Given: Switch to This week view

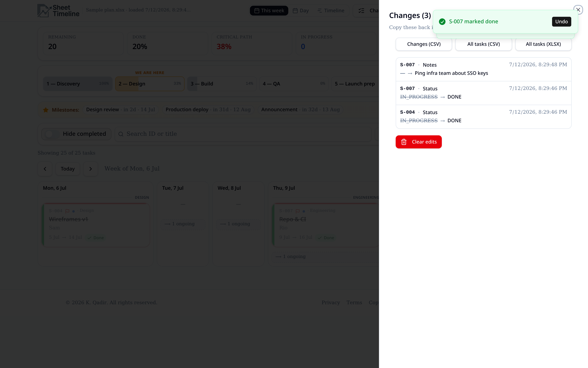Looking at the screenshot, I should [269, 10].
